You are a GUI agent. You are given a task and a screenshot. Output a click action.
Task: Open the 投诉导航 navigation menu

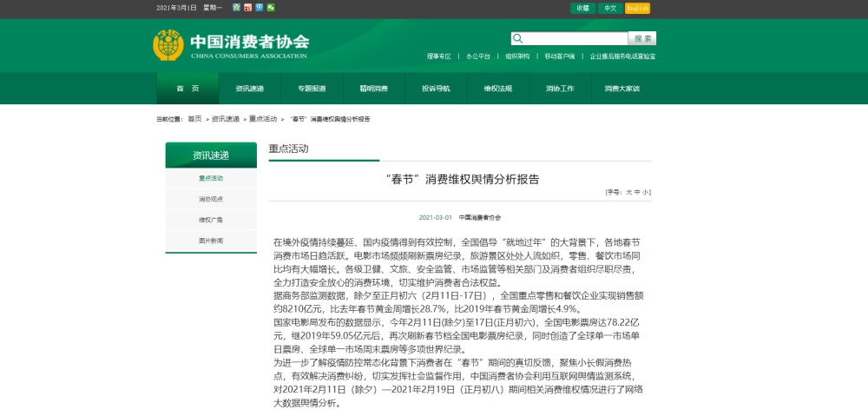pyautogui.click(x=436, y=89)
